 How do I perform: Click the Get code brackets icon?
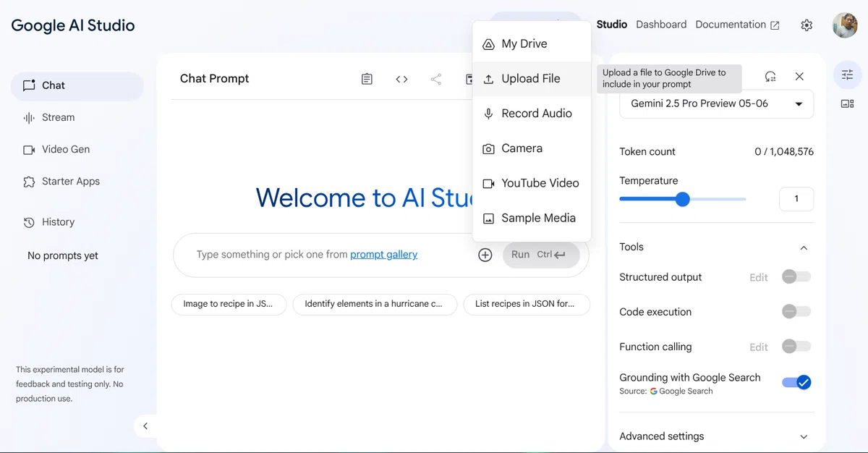401,79
